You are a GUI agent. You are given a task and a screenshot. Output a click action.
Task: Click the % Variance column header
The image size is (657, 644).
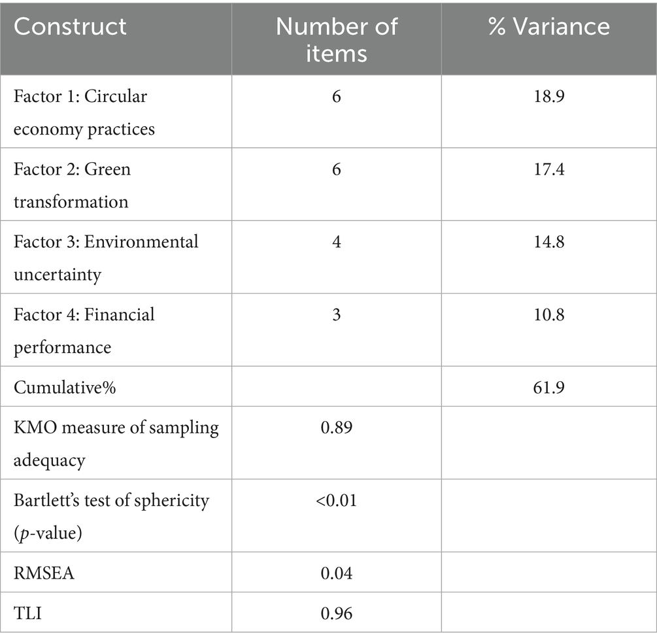(x=548, y=27)
